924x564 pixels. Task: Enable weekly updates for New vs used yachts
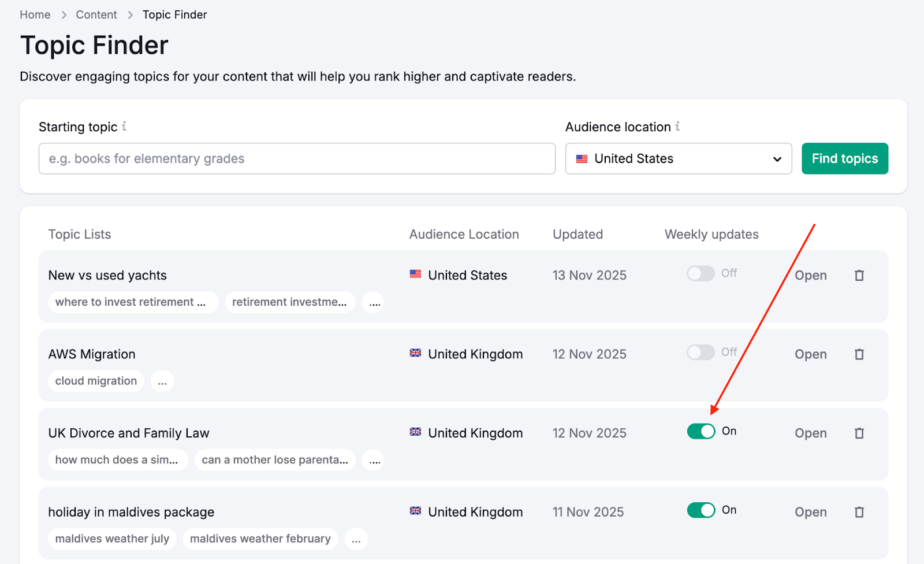pyautogui.click(x=701, y=273)
